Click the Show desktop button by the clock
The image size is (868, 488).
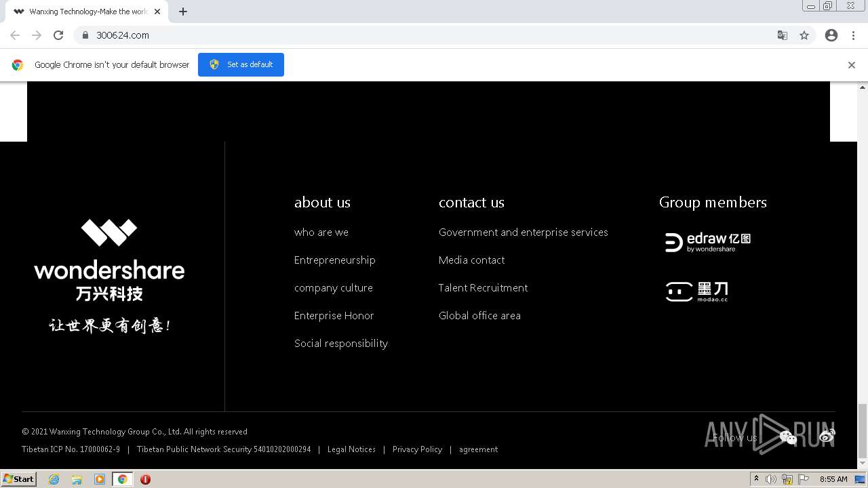coord(860,479)
